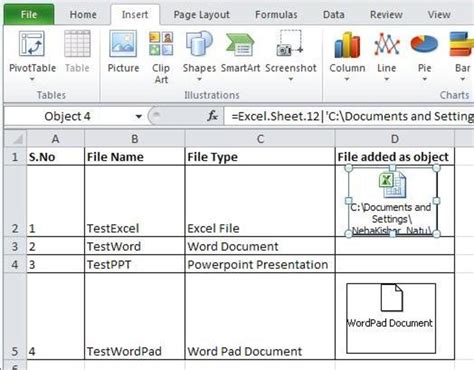
Task: Insert a Bar chart
Action: (462, 44)
